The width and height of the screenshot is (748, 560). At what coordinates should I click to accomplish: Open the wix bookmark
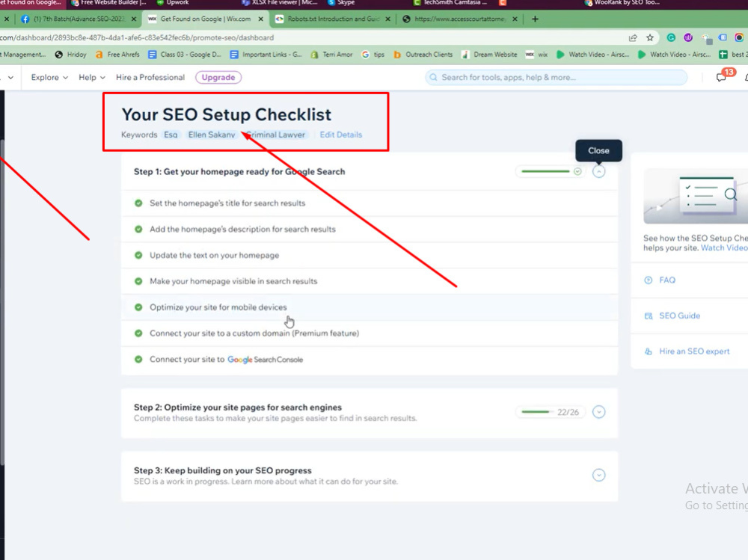tap(536, 55)
